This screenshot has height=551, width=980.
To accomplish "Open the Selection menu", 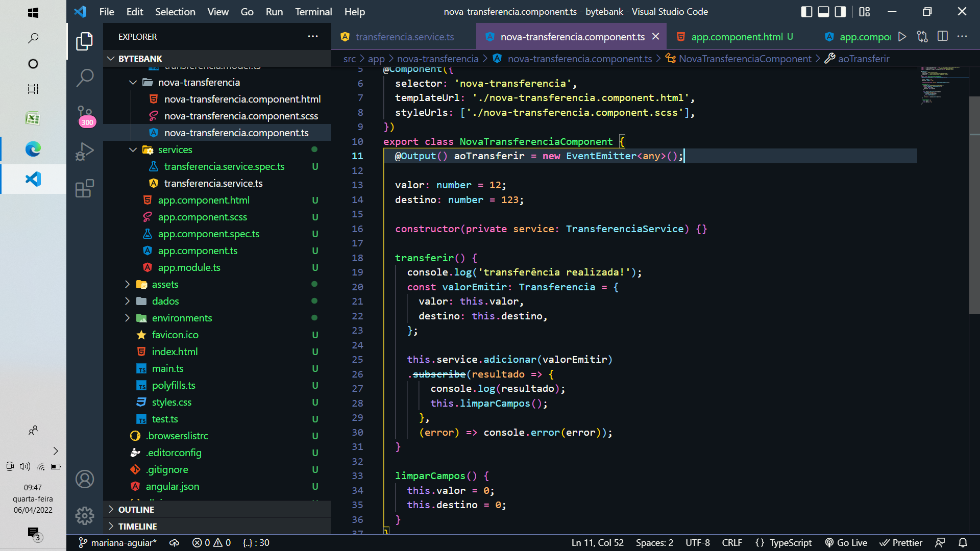I will click(175, 12).
